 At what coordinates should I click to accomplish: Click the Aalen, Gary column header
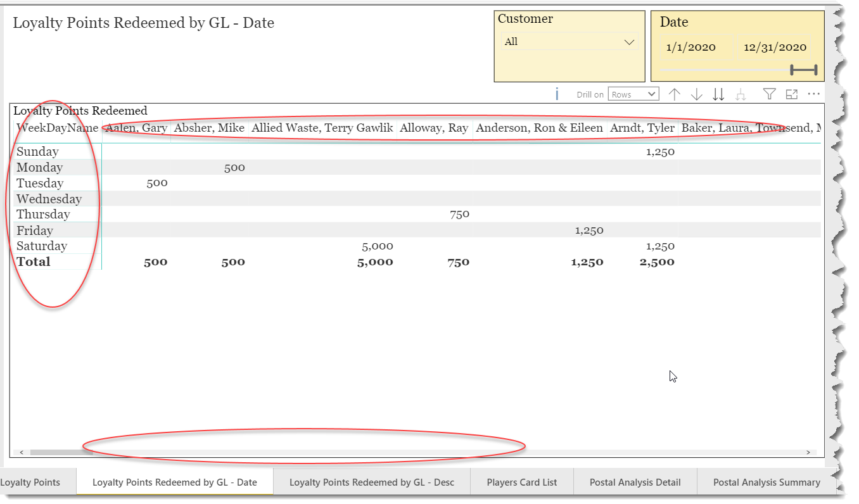pyautogui.click(x=136, y=128)
